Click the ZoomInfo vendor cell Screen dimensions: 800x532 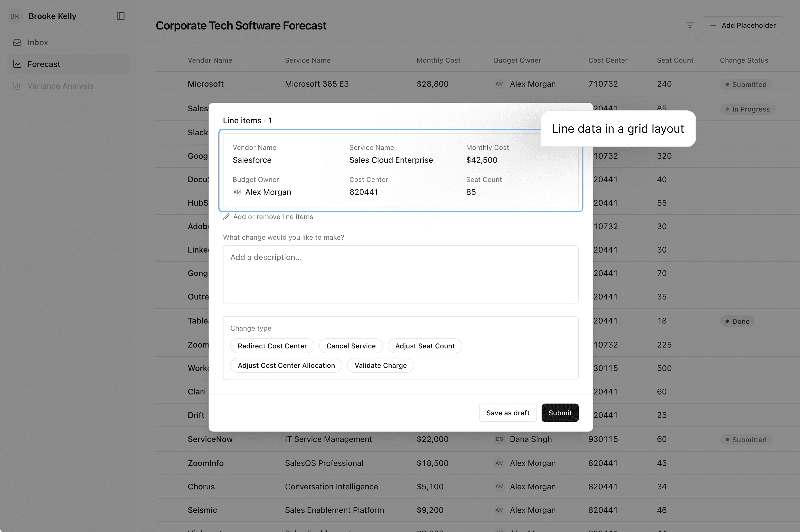point(206,463)
